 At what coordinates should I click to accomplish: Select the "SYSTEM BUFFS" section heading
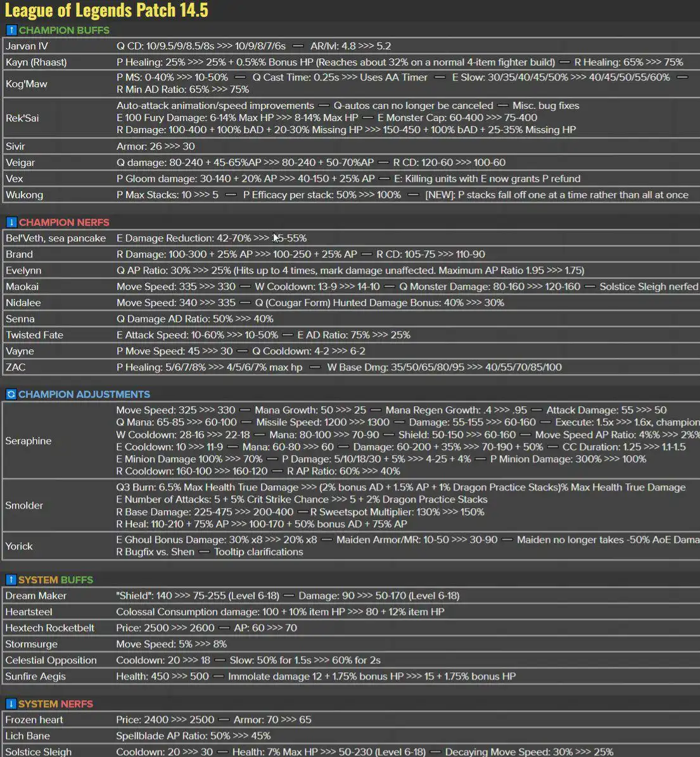point(56,580)
